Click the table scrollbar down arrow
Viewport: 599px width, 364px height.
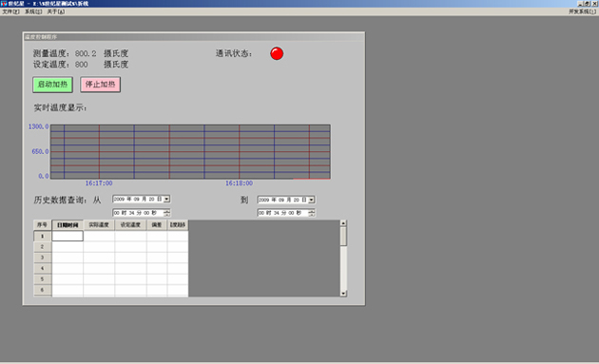click(x=343, y=294)
